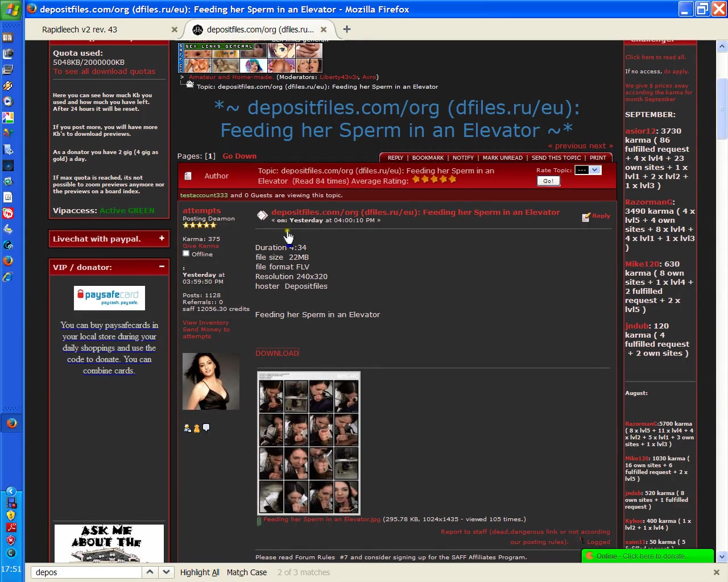Viewport: 728px width, 582px height.
Task: Toggle Highlight All in the find bar
Action: 200,572
